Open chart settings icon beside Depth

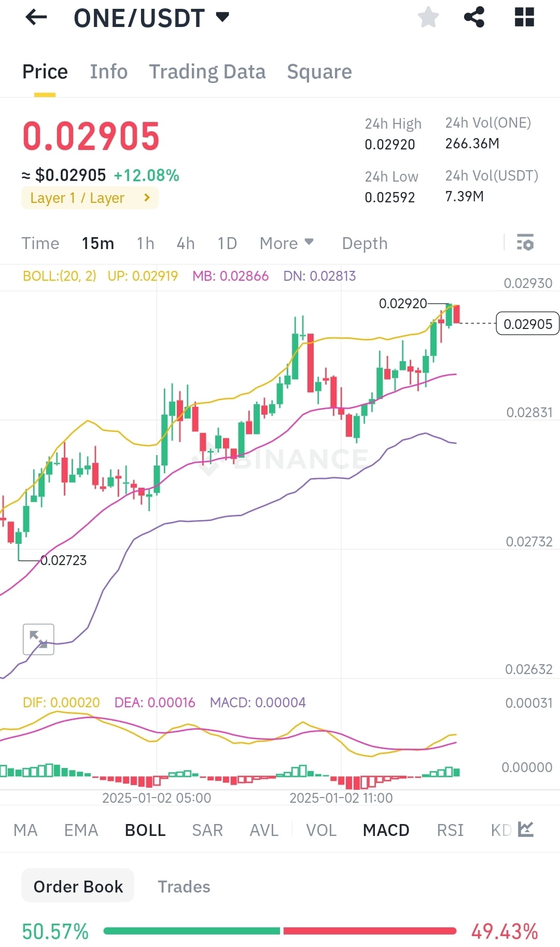pos(526,243)
